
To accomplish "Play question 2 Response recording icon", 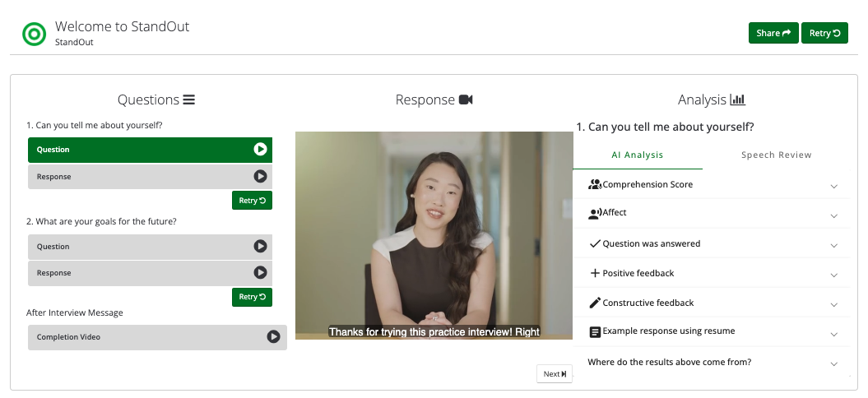I will tap(260, 272).
